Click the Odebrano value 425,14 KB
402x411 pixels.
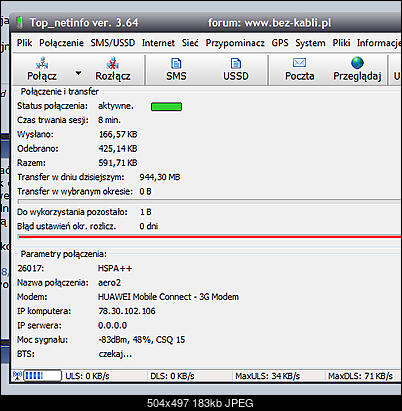coord(118,149)
